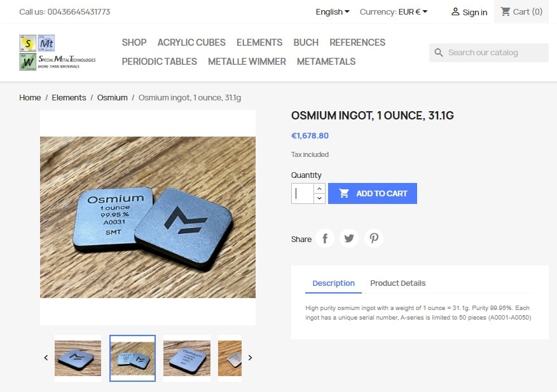Share product on Twitter
This screenshot has width=557, height=392.
[x=349, y=238]
